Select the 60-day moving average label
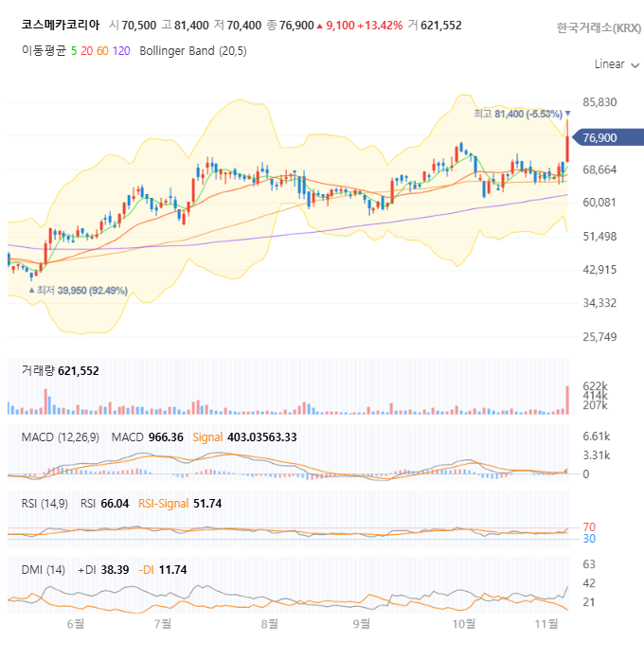 click(102, 51)
